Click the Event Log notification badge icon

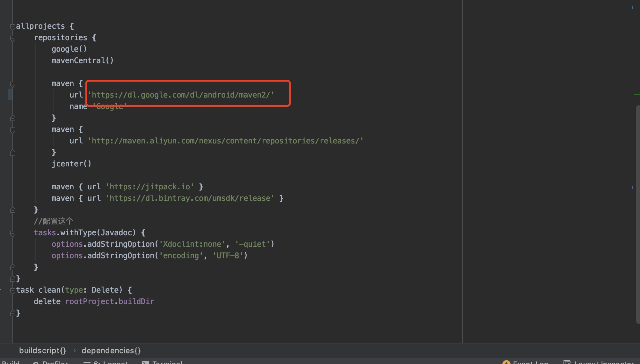[x=506, y=362]
